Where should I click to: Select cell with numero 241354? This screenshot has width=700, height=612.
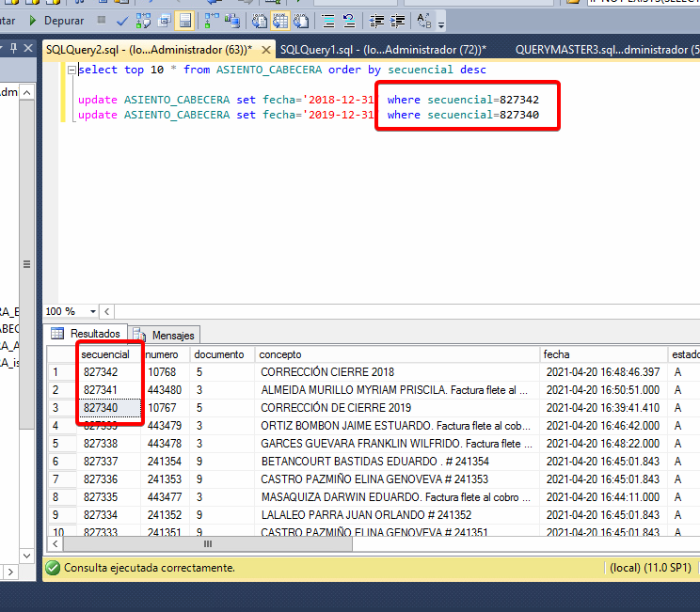click(x=167, y=462)
